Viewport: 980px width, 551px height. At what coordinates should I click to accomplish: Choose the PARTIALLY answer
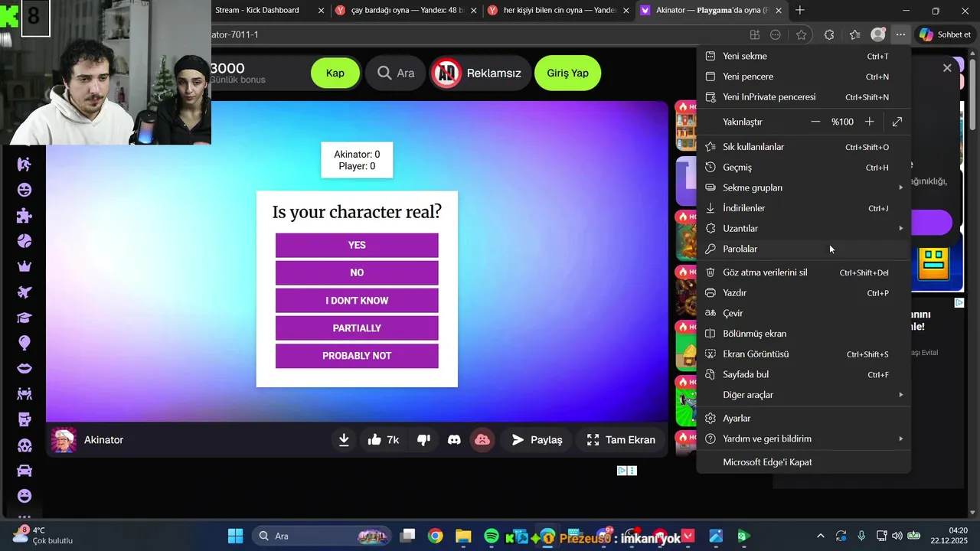(357, 328)
